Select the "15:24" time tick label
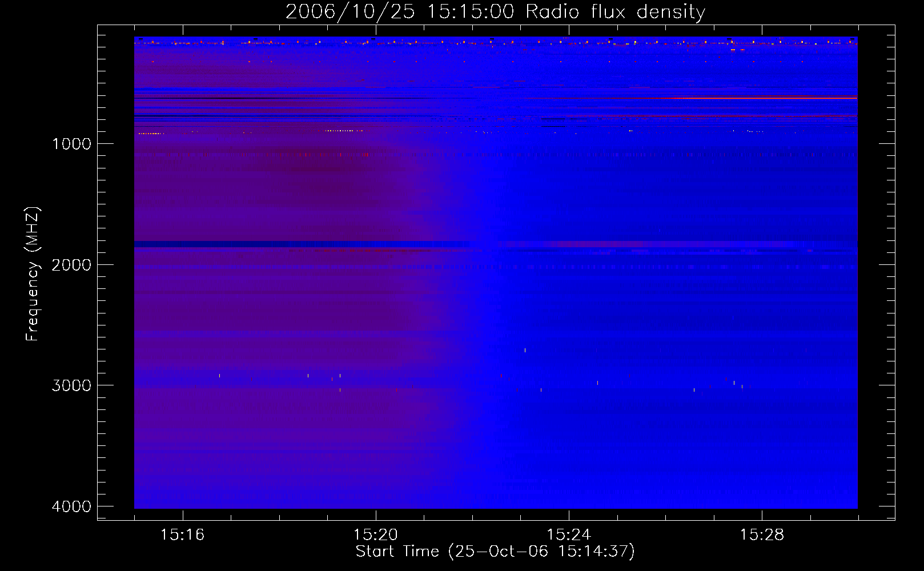This screenshot has height=571, width=924. pyautogui.click(x=568, y=535)
